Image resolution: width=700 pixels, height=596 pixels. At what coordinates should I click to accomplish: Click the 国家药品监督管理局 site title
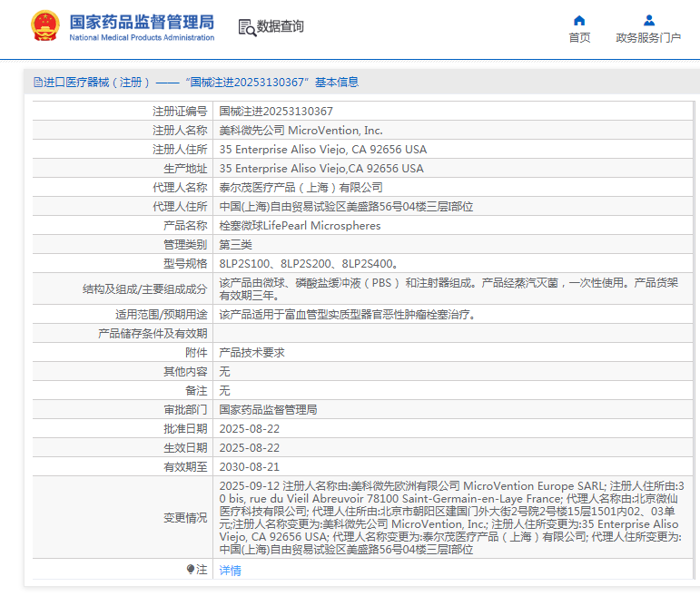142,22
